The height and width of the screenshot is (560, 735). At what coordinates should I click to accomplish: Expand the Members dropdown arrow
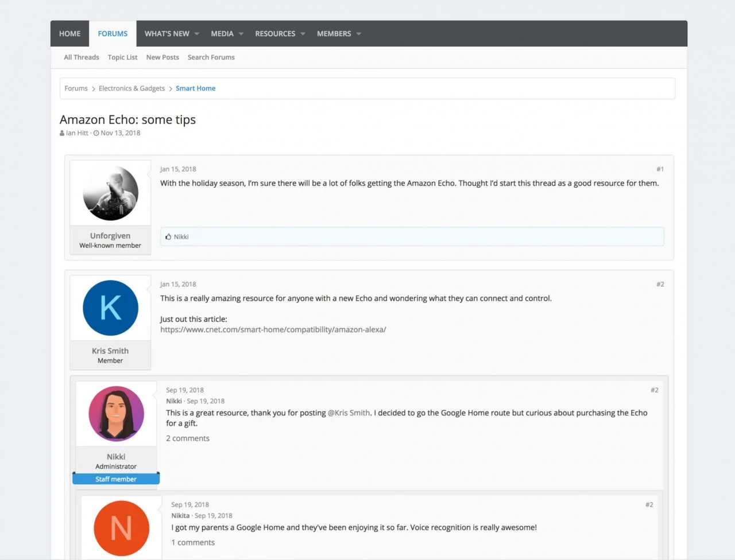pos(359,34)
